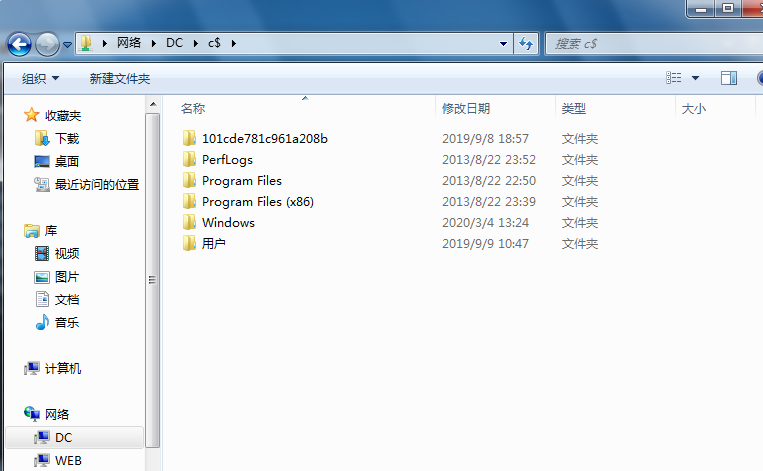This screenshot has width=763, height=471.
Task: Click the change view icon
Action: [x=675, y=78]
